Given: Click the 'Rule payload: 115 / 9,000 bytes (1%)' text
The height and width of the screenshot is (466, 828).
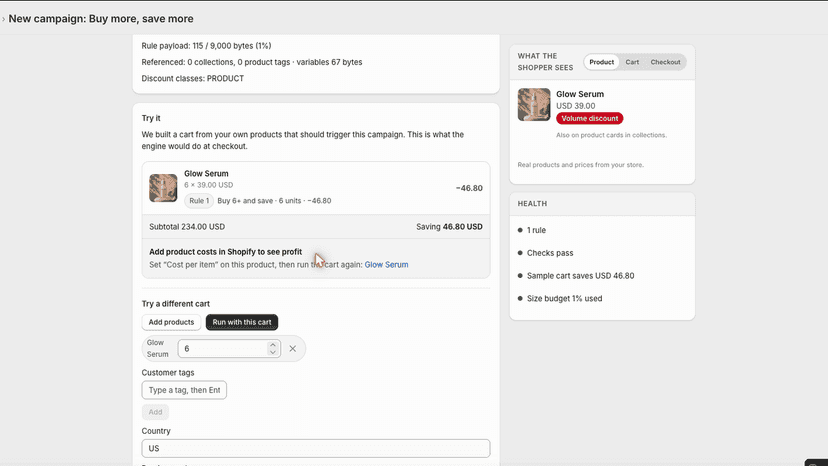Looking at the screenshot, I should (206, 46).
